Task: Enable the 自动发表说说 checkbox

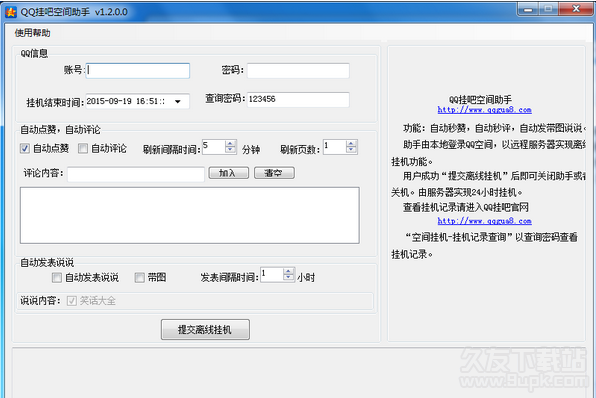Action: tap(57, 278)
